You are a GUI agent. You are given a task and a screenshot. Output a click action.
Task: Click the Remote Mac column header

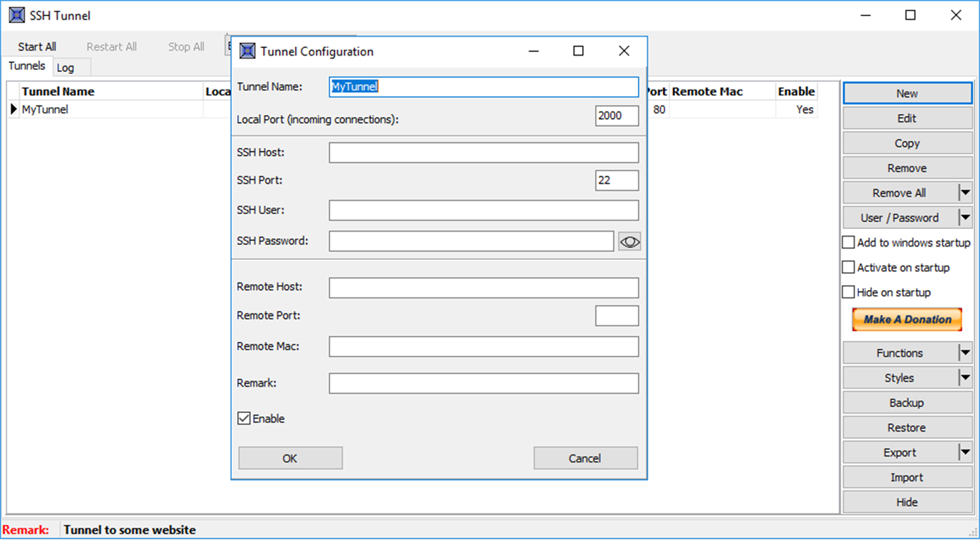coord(722,92)
